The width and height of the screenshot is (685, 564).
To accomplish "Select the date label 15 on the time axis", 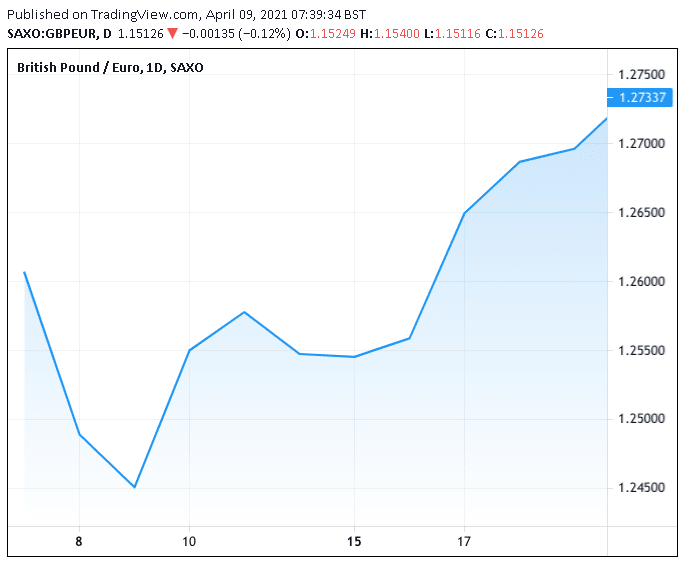I will click(353, 541).
